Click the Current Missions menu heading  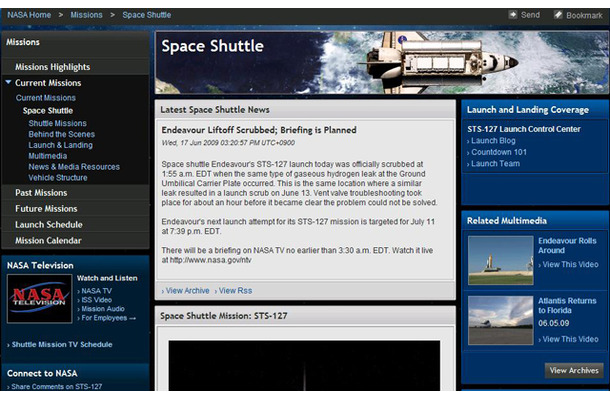[x=48, y=83]
